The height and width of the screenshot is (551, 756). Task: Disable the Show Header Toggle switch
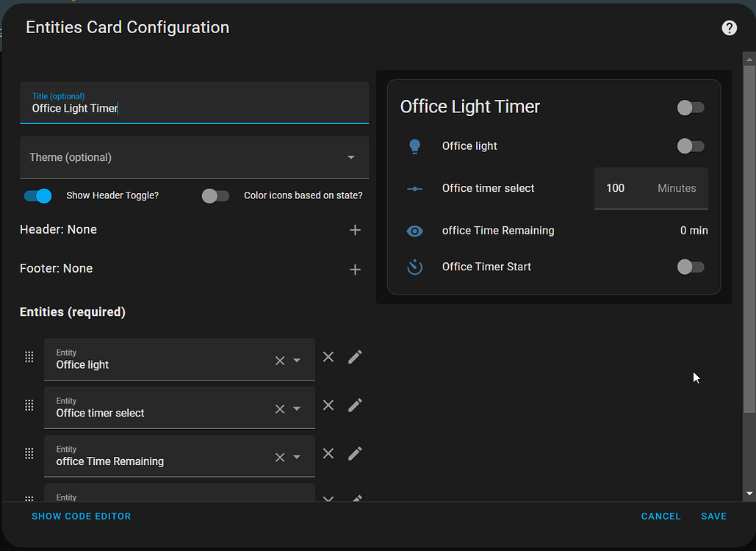point(37,195)
